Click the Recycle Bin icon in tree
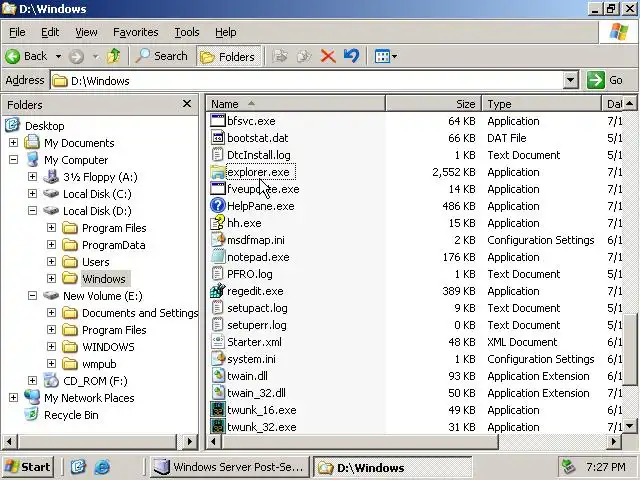The width and height of the screenshot is (640, 480). click(31, 415)
